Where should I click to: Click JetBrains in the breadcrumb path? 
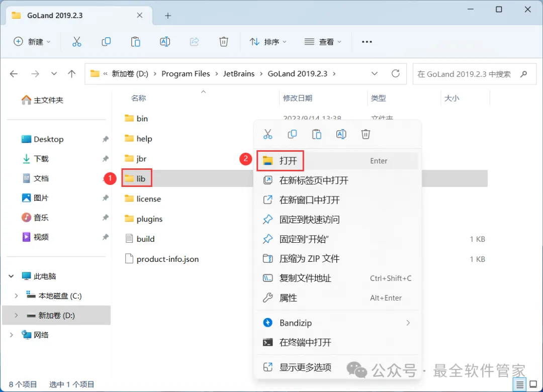tap(239, 74)
